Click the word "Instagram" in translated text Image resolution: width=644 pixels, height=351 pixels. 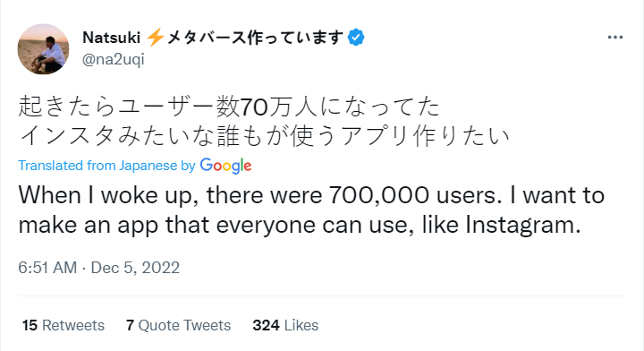523,226
